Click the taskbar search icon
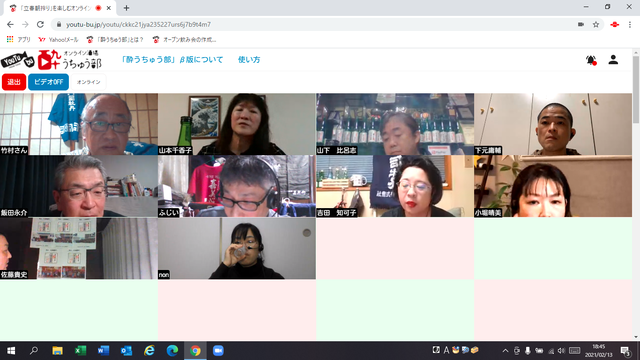Screen dimensions: 640x360 coord(34,351)
